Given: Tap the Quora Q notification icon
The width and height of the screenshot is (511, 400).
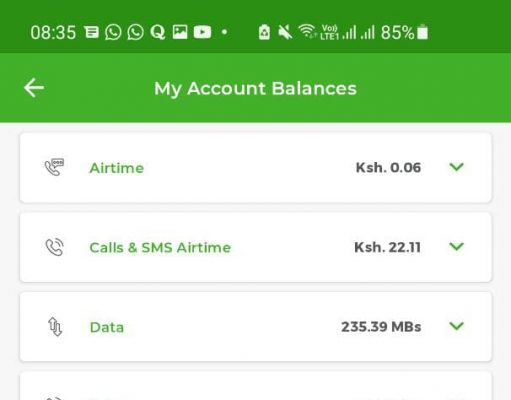Looking at the screenshot, I should [x=158, y=32].
